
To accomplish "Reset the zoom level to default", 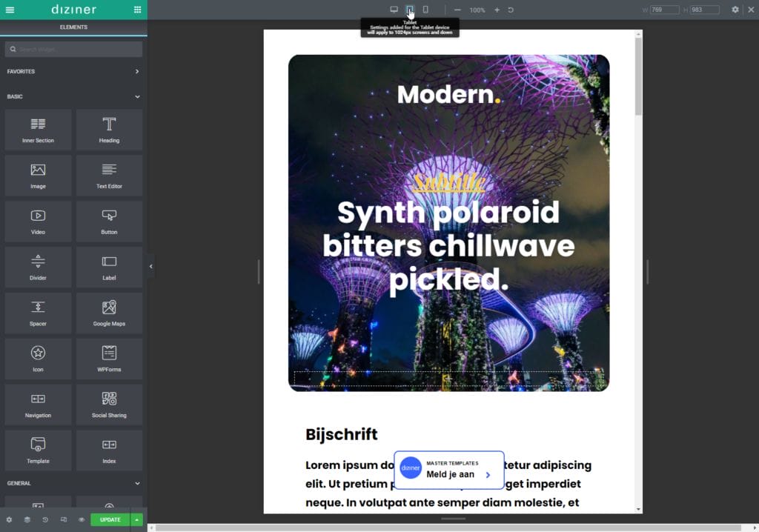I will click(x=511, y=10).
